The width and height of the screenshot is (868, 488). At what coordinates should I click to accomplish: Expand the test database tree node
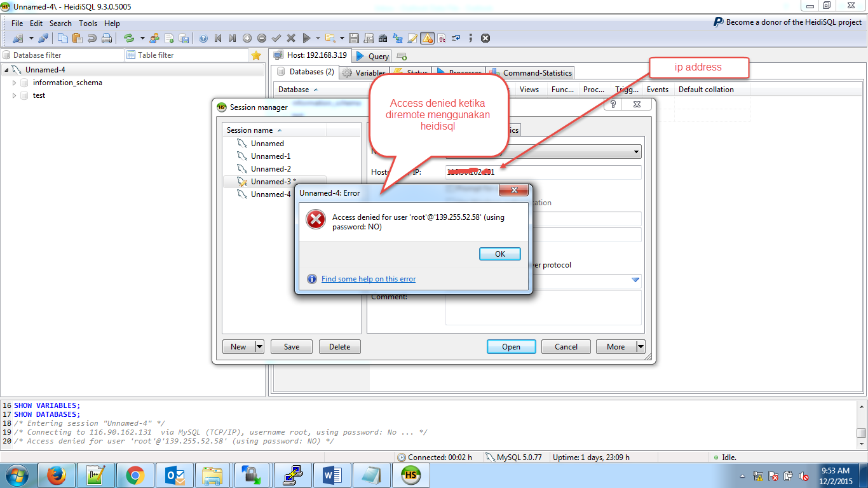[15, 95]
